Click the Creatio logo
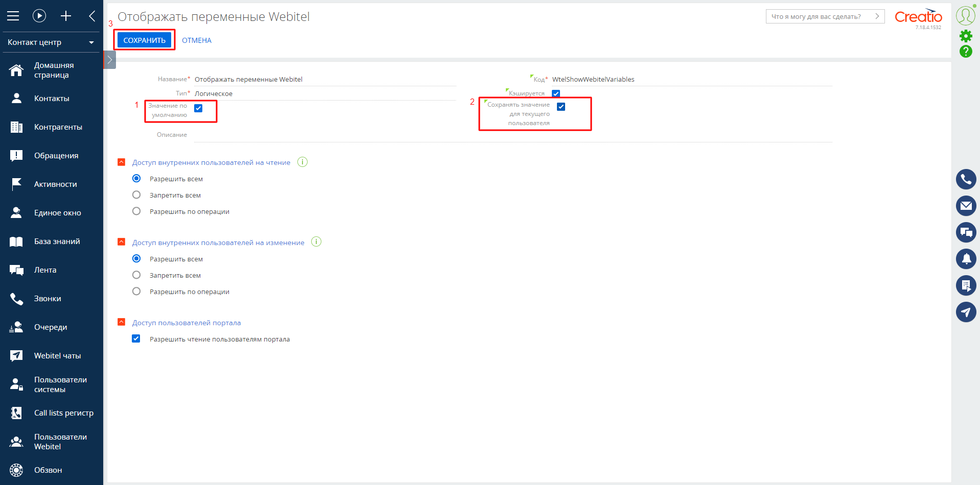 pos(918,17)
